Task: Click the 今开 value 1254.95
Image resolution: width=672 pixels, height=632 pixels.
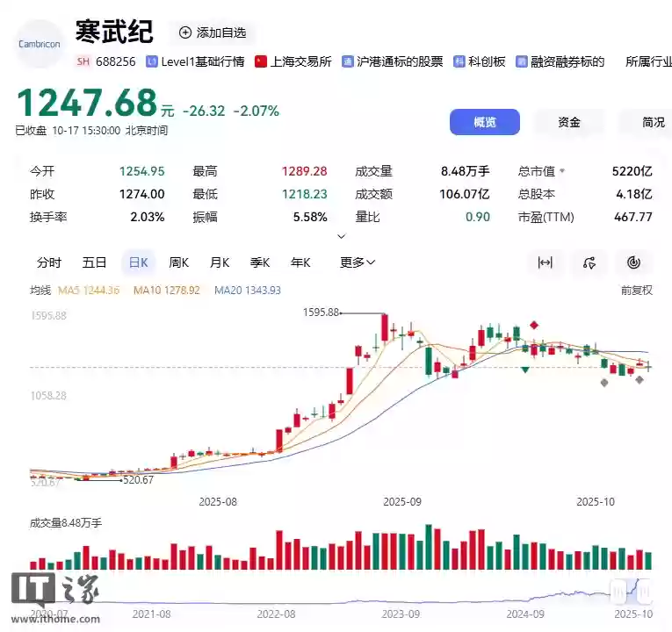Action: click(x=141, y=171)
